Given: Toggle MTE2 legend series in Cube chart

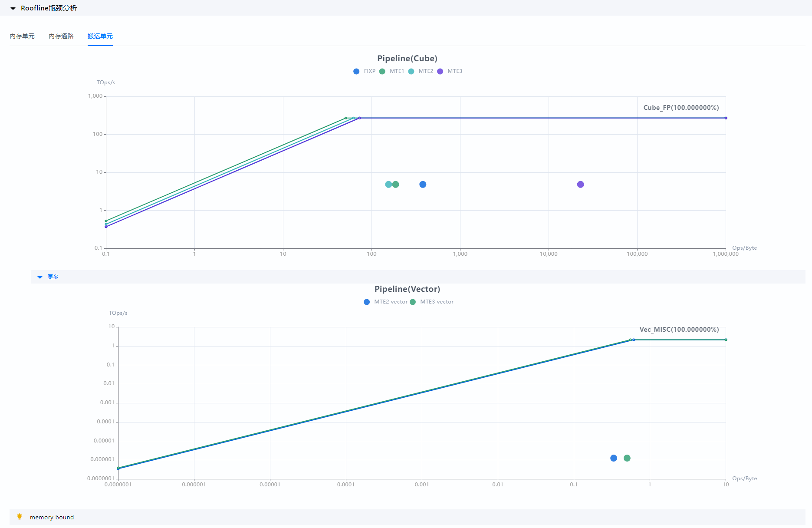Looking at the screenshot, I should click(x=421, y=71).
